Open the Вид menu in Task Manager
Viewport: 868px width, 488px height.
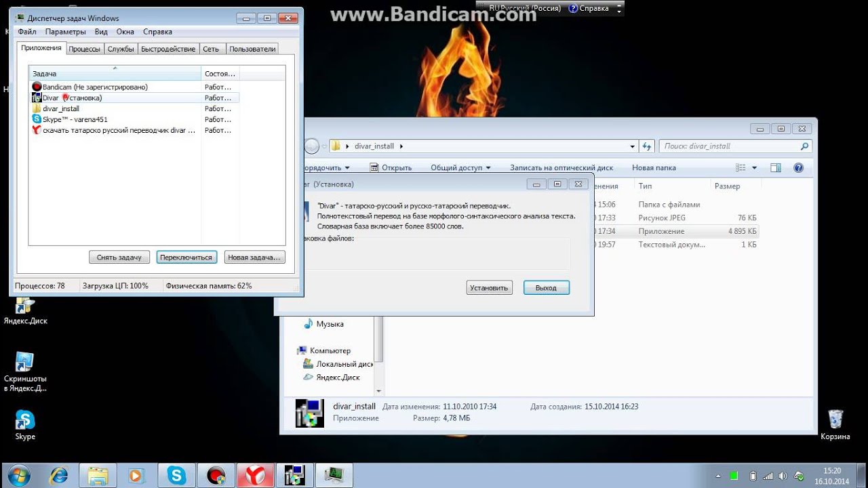click(x=101, y=32)
